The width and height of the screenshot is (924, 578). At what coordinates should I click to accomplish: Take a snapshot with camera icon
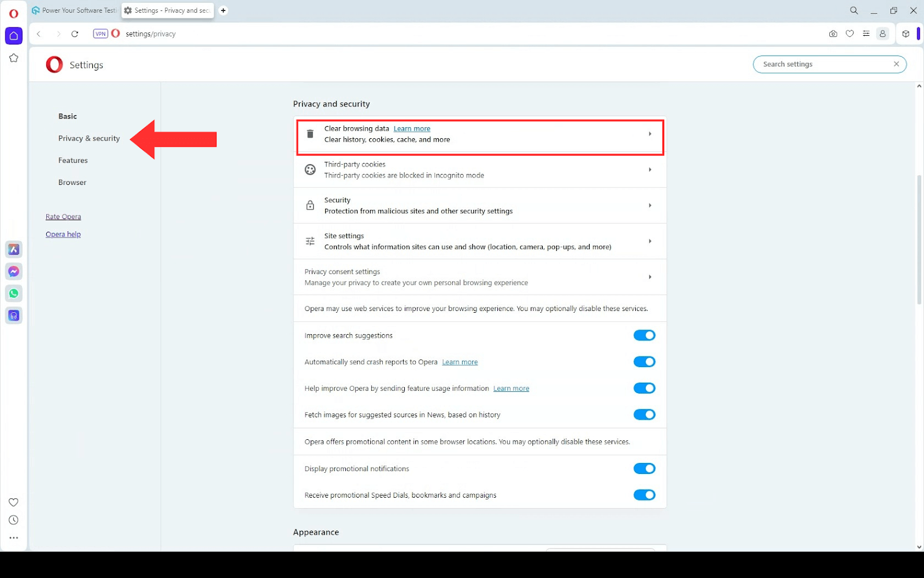click(833, 34)
